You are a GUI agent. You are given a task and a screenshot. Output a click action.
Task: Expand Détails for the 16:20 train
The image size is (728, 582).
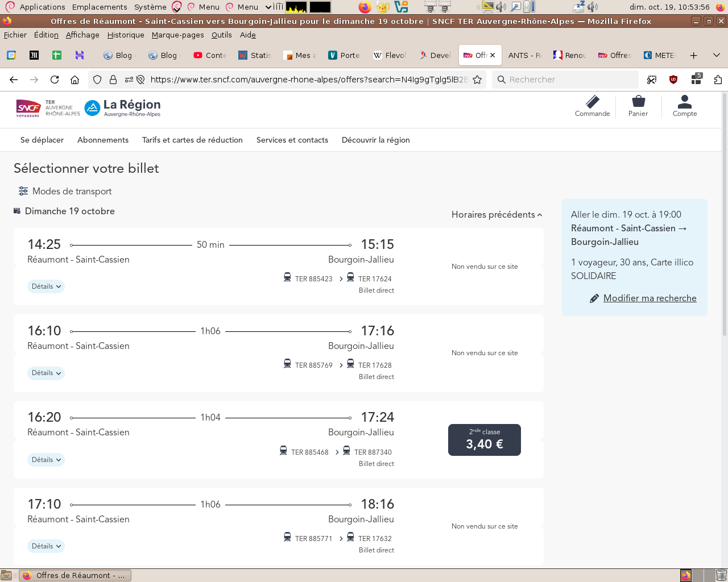[x=46, y=460]
